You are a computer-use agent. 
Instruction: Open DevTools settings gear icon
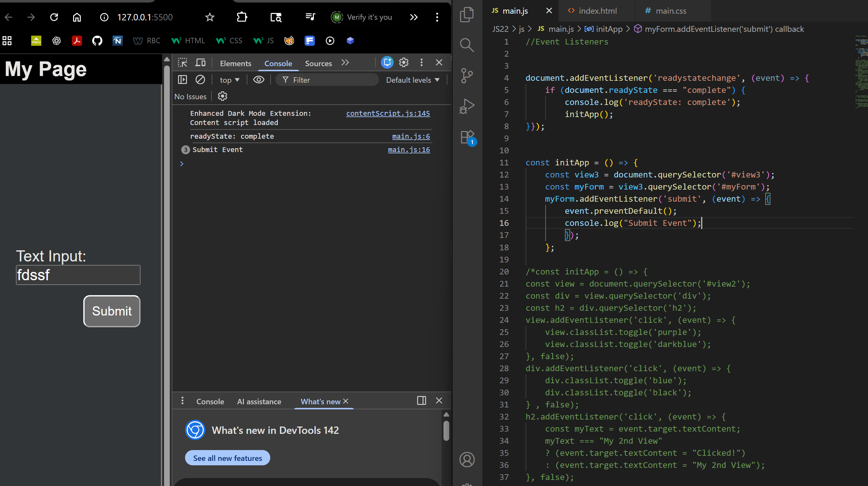tap(404, 63)
